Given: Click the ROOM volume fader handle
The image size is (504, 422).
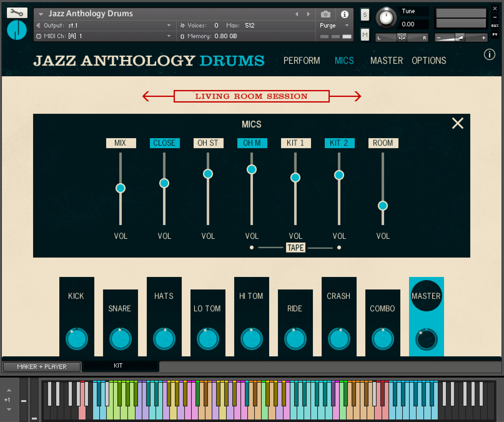Looking at the screenshot, I should [x=383, y=206].
